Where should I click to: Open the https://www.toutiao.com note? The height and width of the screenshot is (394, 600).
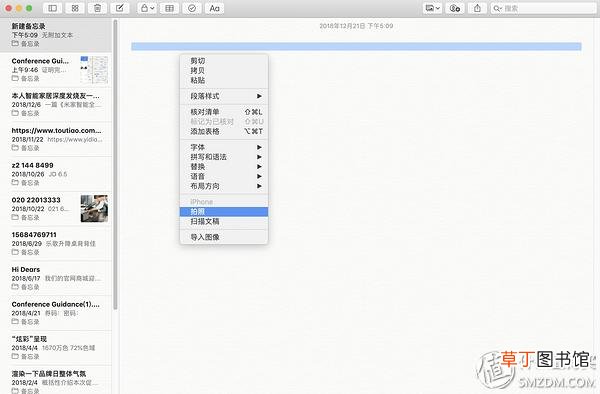[x=56, y=139]
